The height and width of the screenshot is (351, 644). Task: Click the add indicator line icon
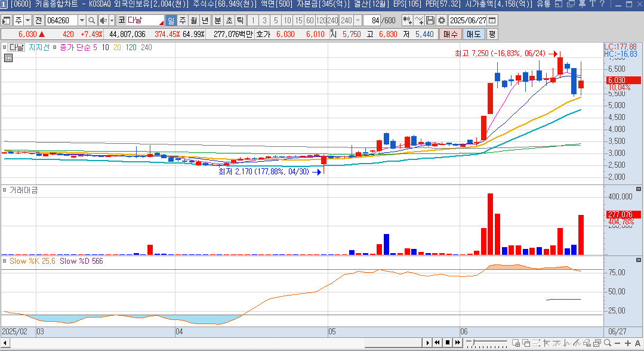pyautogui.click(x=418, y=20)
